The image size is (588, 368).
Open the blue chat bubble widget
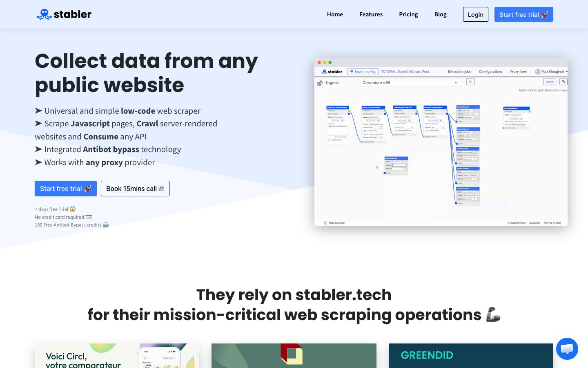[567, 349]
